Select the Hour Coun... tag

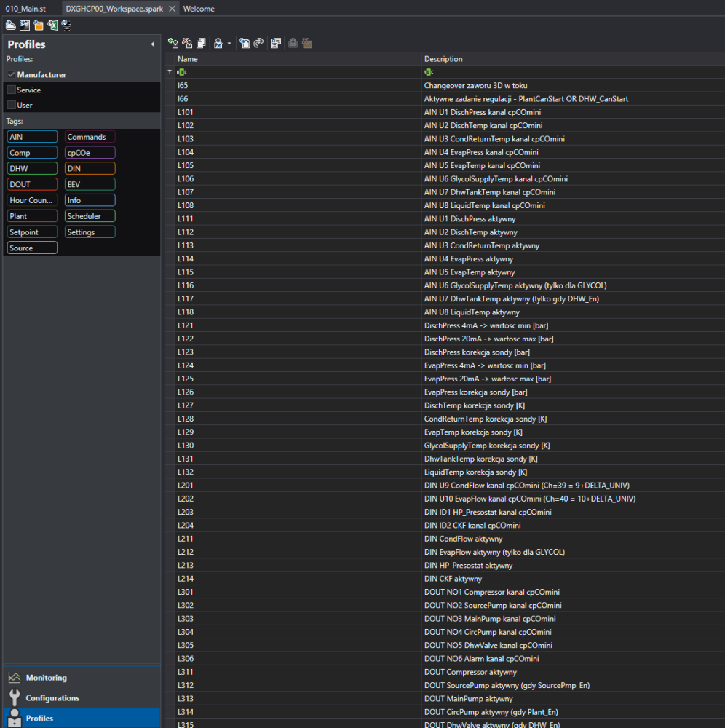(32, 200)
